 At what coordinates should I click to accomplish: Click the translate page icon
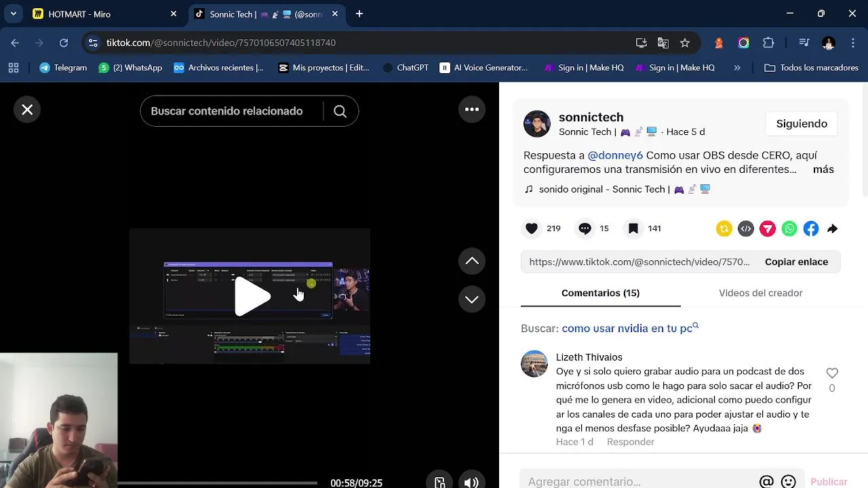(x=663, y=43)
